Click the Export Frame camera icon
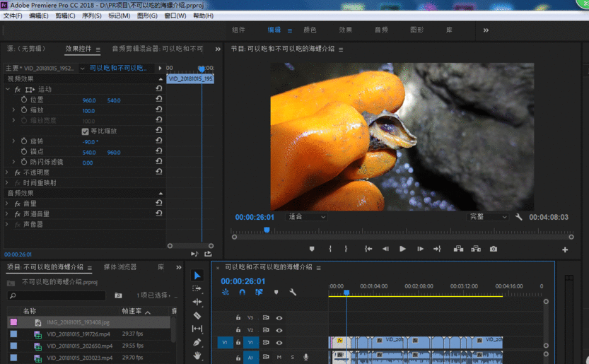 [x=494, y=249]
